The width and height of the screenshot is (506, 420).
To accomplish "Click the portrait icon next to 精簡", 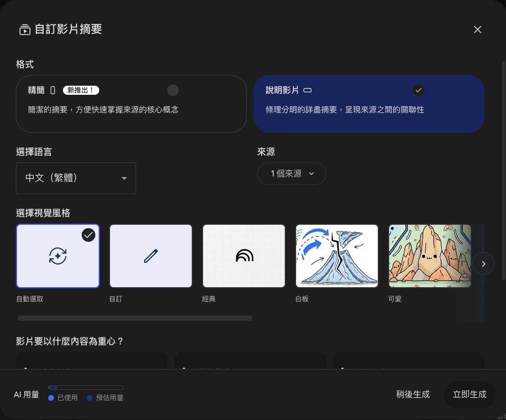I will pos(53,90).
